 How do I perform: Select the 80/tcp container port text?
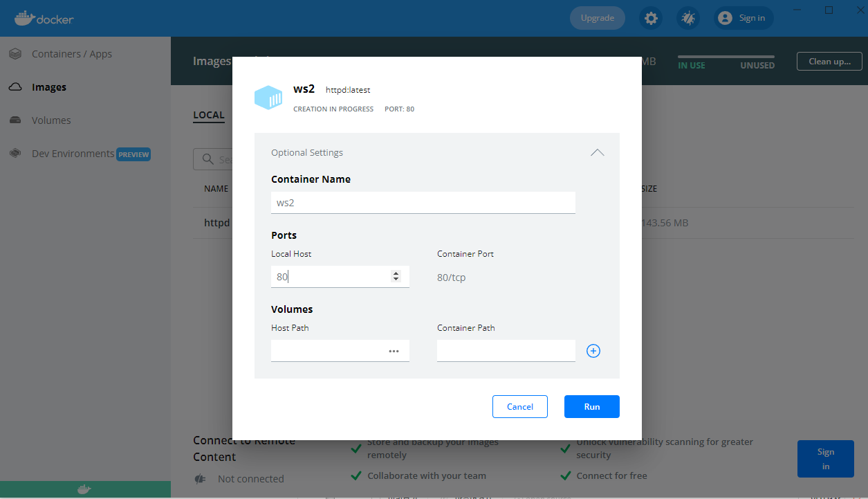pyautogui.click(x=452, y=278)
